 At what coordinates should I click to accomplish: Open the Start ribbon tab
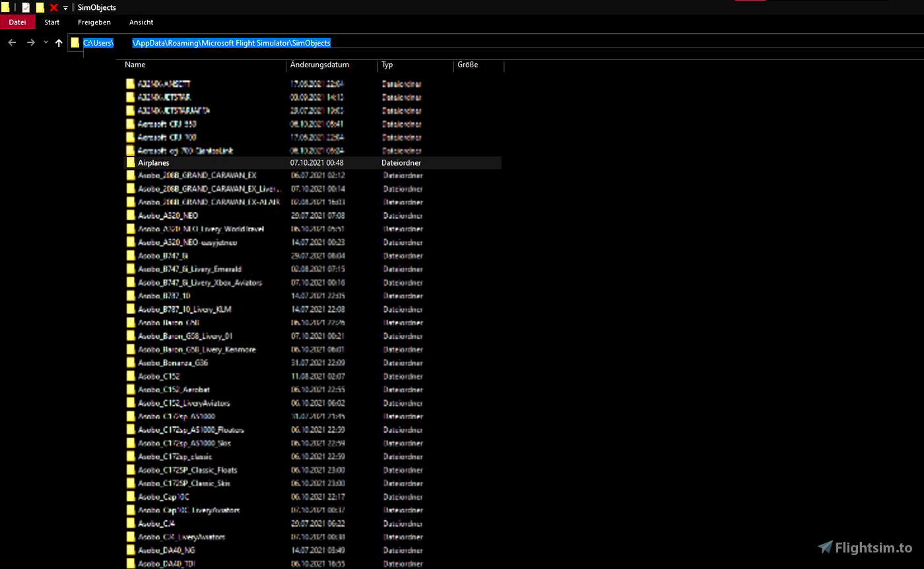coord(52,22)
